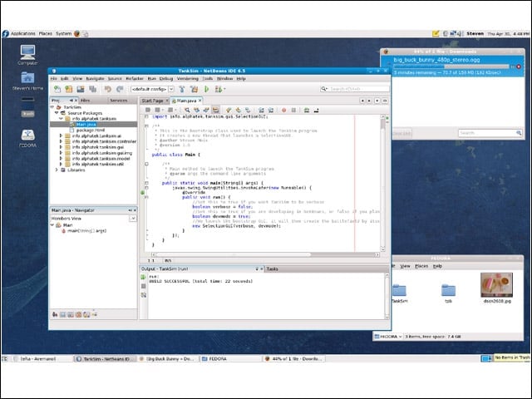Click the NetBeans quick search field

pyautogui.click(x=355, y=89)
